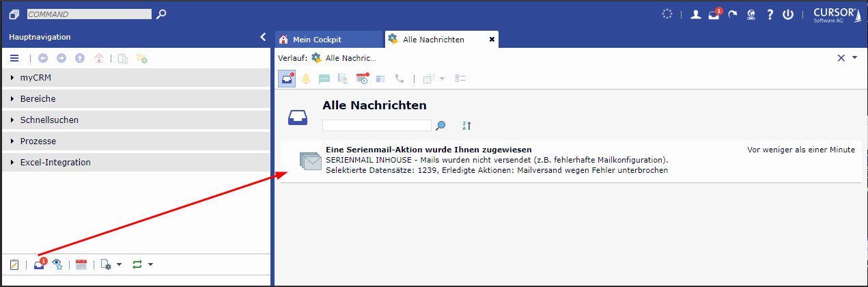
Task: Click the user profile icon in header
Action: [695, 14]
